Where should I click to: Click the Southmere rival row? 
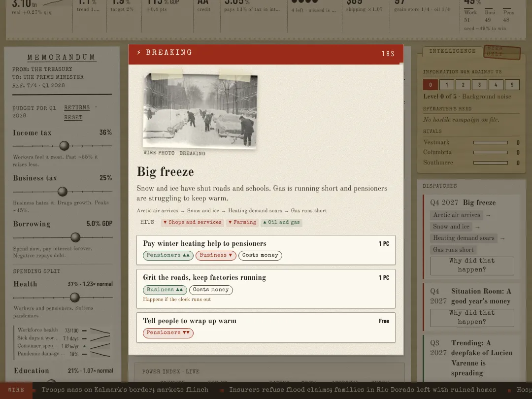tap(471, 163)
